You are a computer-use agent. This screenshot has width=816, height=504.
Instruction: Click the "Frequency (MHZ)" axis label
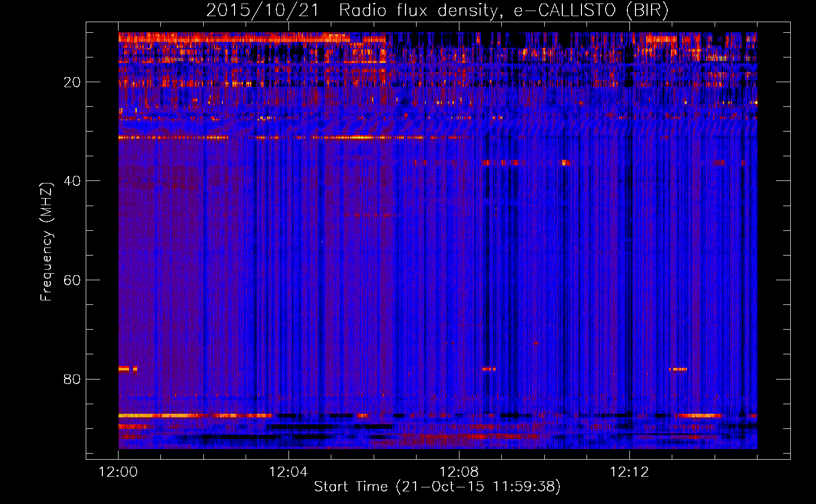pos(46,242)
